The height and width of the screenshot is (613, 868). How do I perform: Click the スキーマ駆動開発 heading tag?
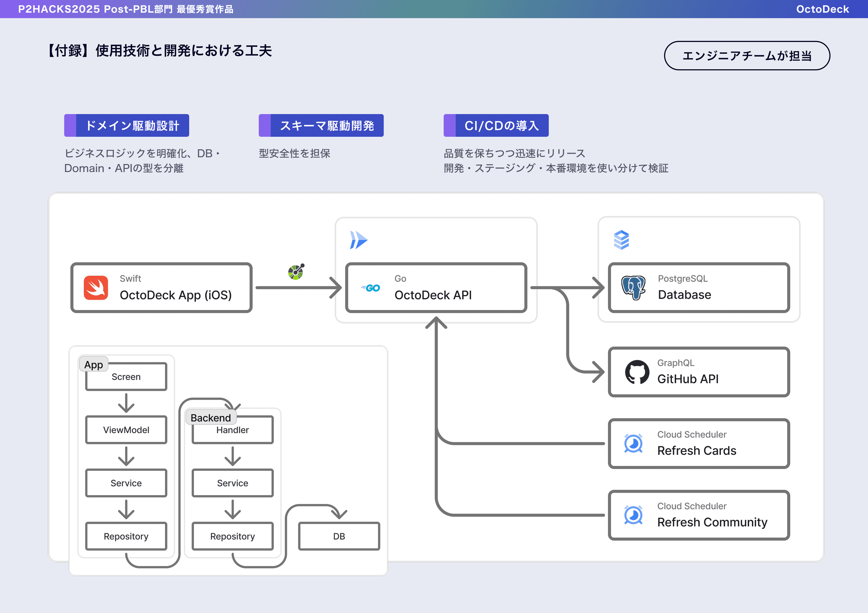pos(321,125)
